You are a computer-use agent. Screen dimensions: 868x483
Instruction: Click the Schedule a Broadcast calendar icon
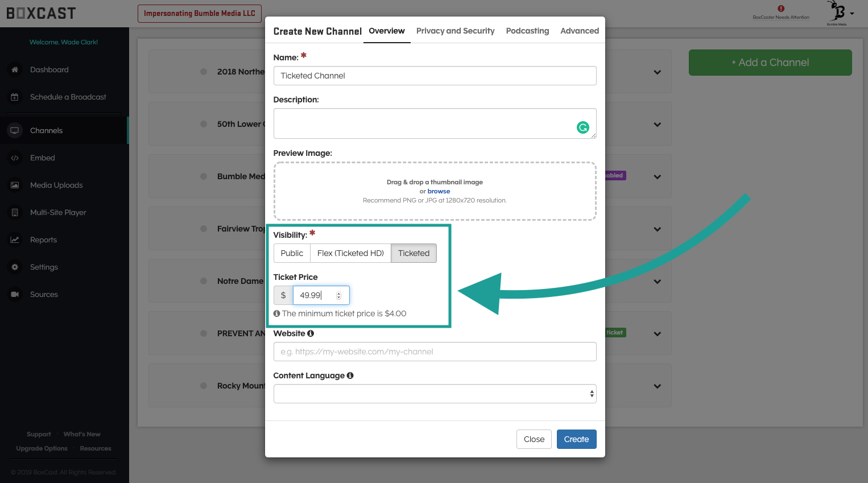click(15, 97)
